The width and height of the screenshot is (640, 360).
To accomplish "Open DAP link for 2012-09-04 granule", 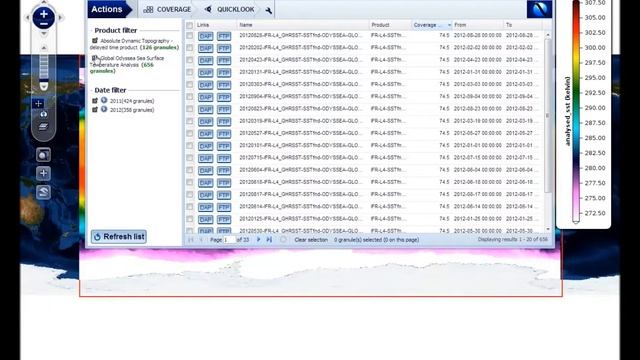I will 205,97.
